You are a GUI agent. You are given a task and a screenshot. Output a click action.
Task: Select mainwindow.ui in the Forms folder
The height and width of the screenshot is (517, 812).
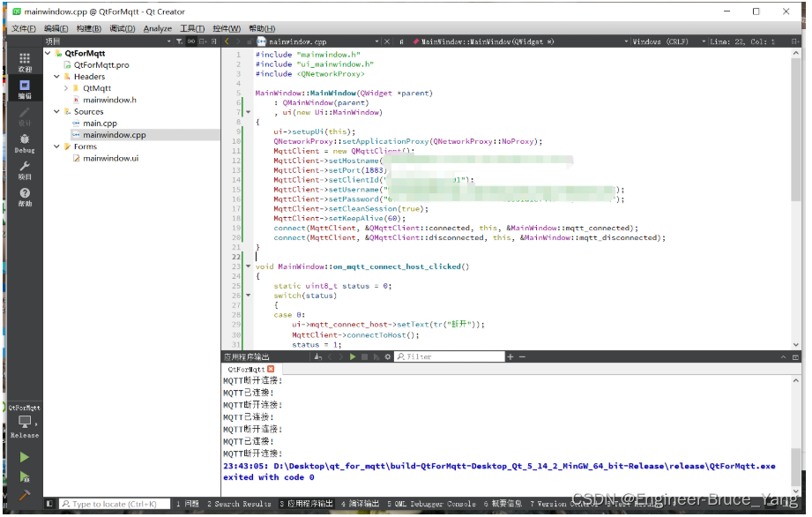[x=111, y=159]
